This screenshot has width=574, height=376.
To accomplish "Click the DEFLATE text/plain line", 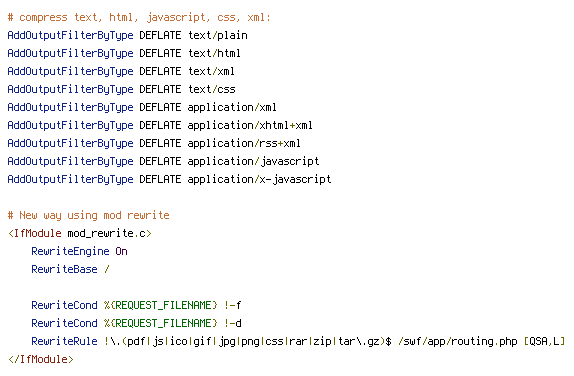I will 127,36.
